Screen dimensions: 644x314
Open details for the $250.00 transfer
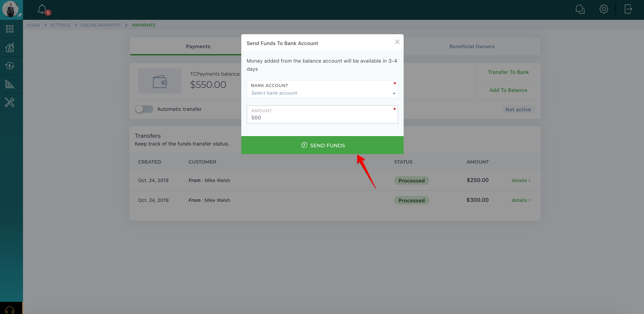pos(521,180)
